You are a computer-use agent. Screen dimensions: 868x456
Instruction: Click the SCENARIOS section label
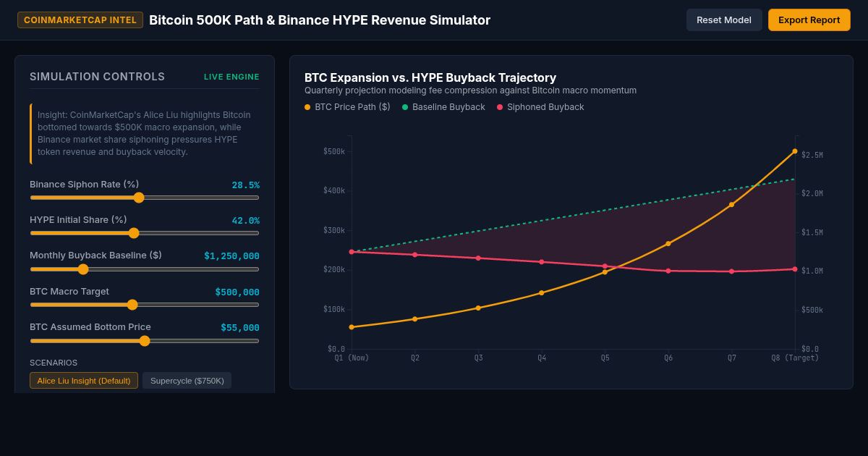pyautogui.click(x=54, y=363)
